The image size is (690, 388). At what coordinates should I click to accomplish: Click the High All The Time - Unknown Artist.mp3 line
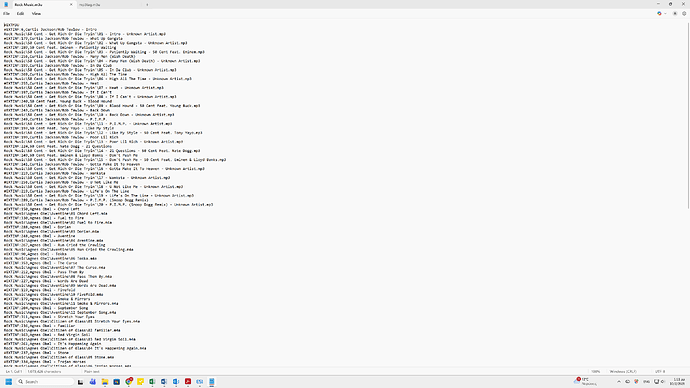(x=98, y=79)
